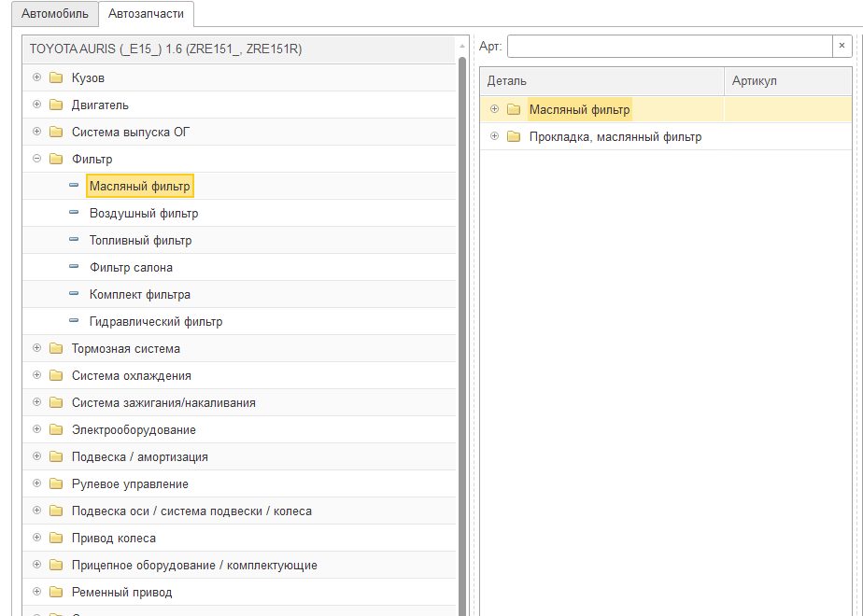Click the dash icon beside Гидравлический фильтр
Viewport: 863px width, 616px height.
74,321
